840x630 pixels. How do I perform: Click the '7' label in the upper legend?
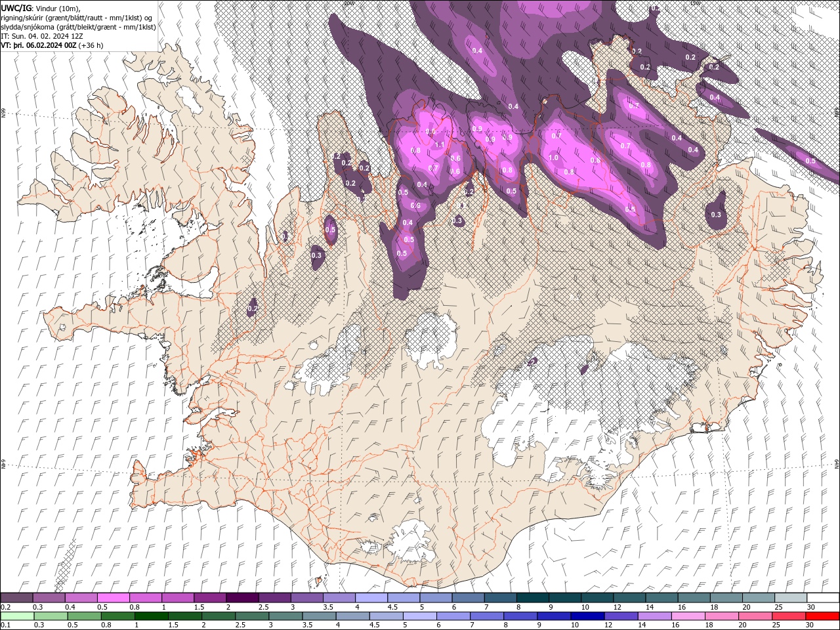486,607
